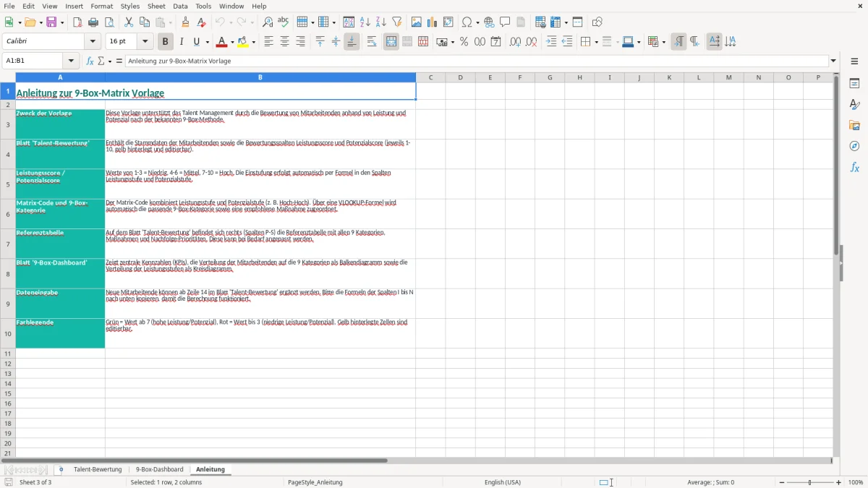Open sidebar Properties panel icon

(x=854, y=83)
